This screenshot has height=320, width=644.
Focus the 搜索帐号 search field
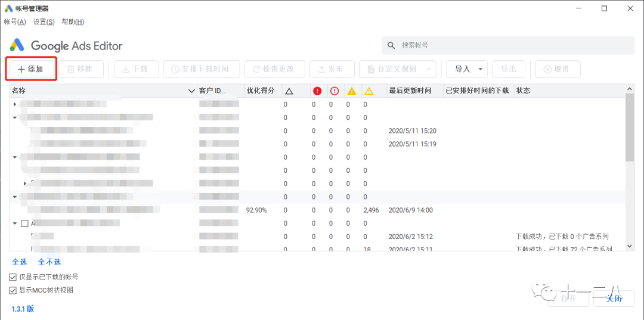(508, 45)
